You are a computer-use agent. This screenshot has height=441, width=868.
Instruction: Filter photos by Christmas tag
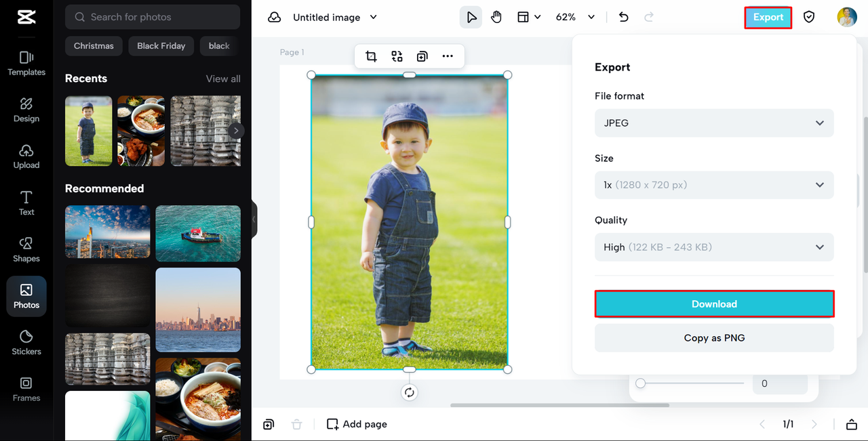pos(94,46)
